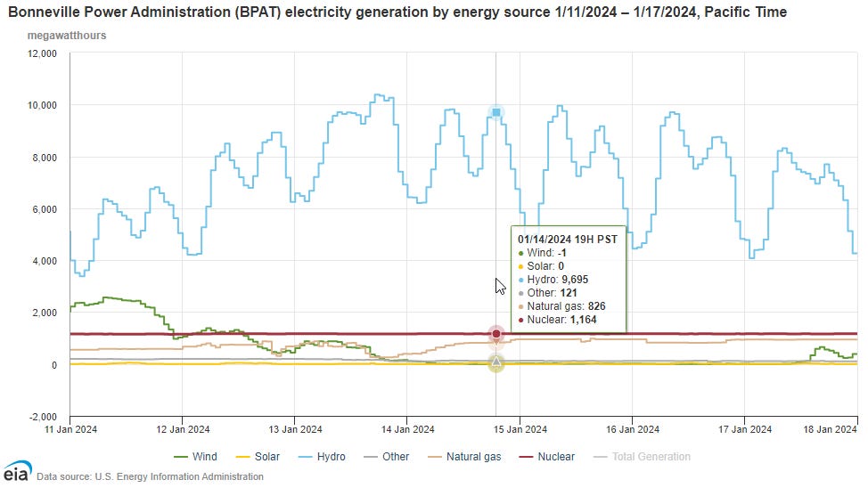Click the 14 Jan 2024 axis label

coord(408,429)
